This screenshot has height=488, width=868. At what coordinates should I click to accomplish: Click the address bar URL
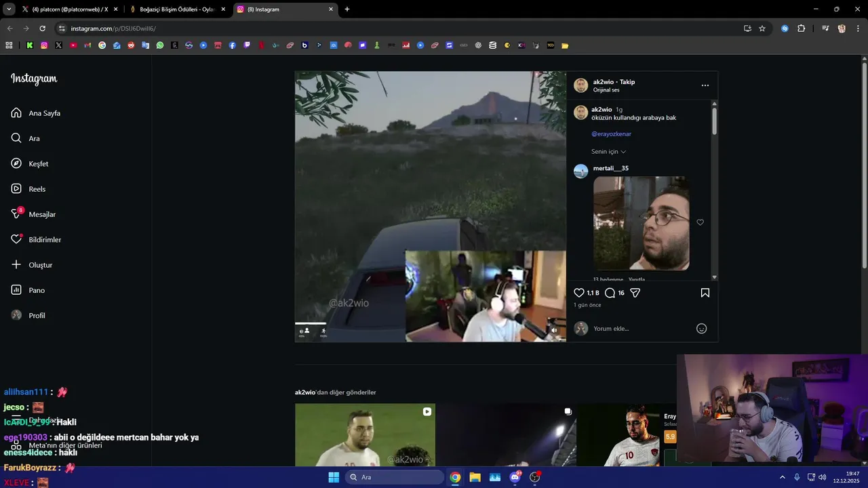[x=113, y=28]
